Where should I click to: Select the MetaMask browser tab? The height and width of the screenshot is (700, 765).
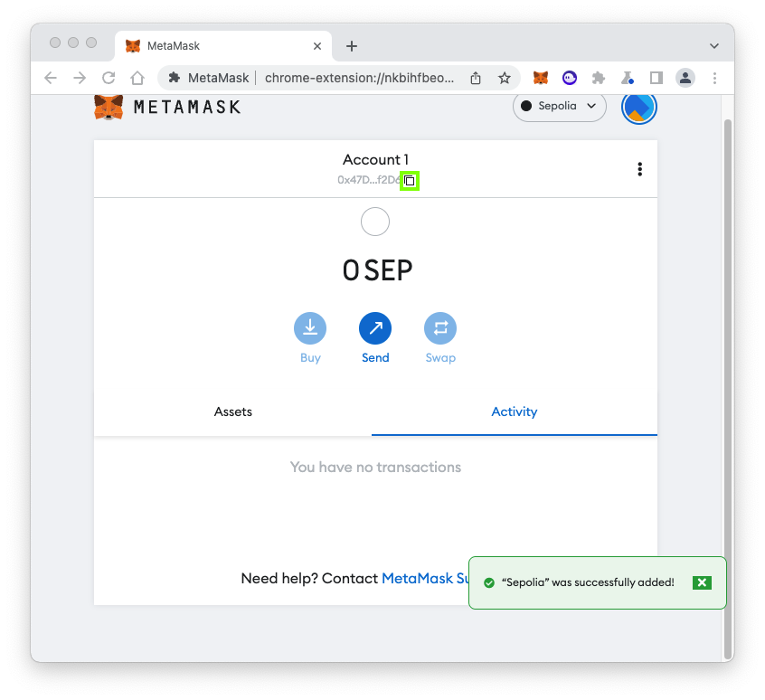click(223, 46)
